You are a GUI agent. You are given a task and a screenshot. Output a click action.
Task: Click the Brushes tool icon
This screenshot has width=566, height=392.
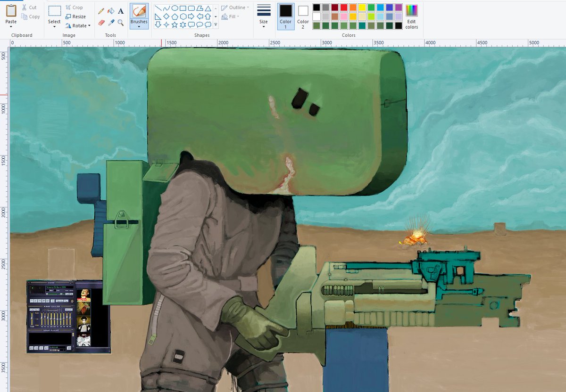pos(139,11)
